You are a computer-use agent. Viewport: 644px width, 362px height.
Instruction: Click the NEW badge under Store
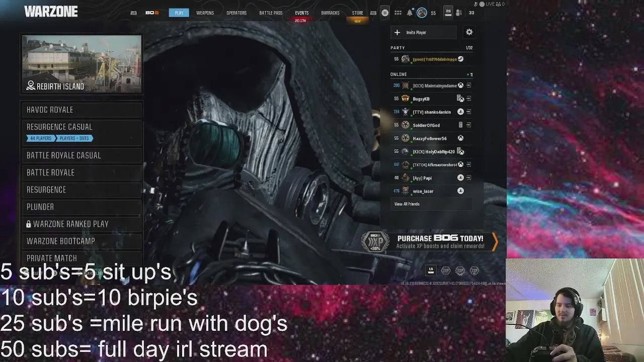point(358,21)
